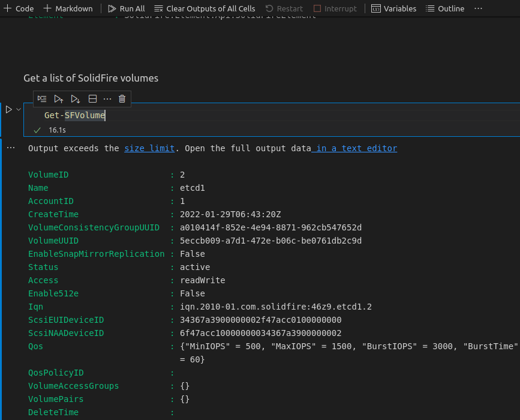The width and height of the screenshot is (520, 420).
Task: Open the Variables view
Action: point(393,8)
